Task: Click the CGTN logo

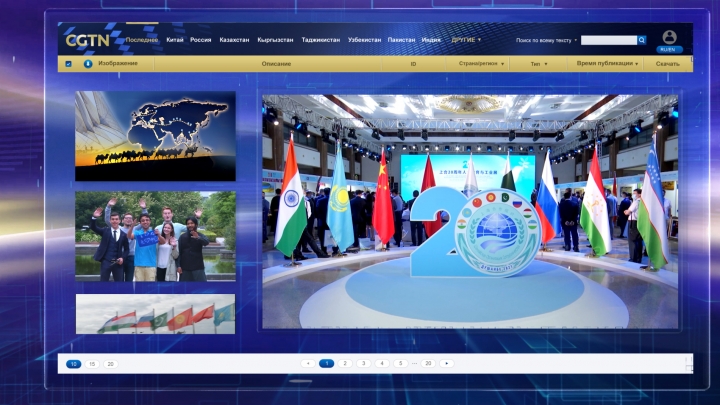Action: (x=88, y=40)
